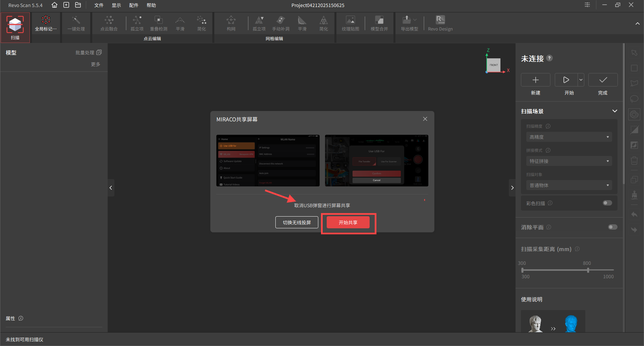Click 开始 start scan play button
This screenshot has height=346, width=644.
tap(566, 80)
